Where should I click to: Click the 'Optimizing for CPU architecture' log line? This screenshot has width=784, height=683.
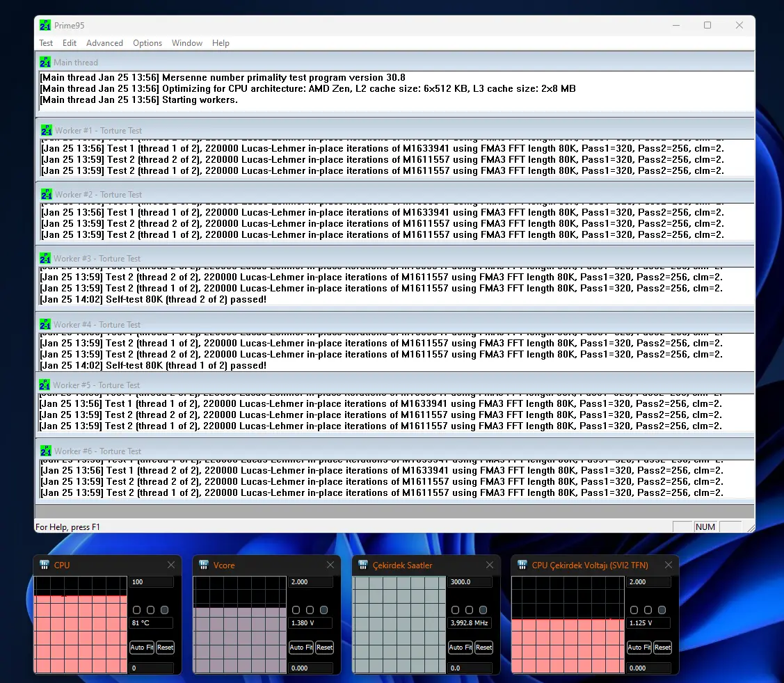click(x=308, y=88)
